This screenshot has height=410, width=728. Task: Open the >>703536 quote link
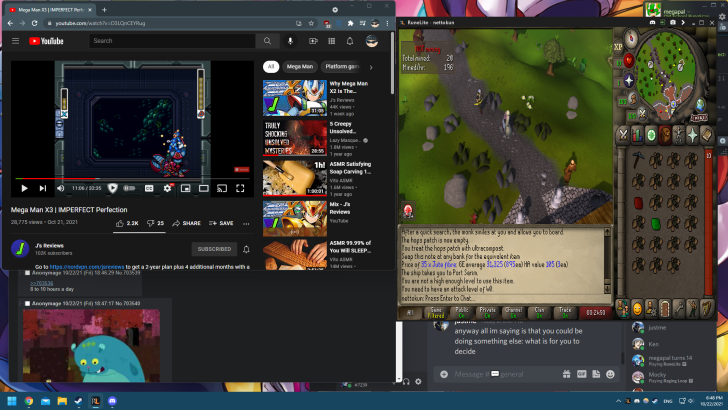coord(42,283)
